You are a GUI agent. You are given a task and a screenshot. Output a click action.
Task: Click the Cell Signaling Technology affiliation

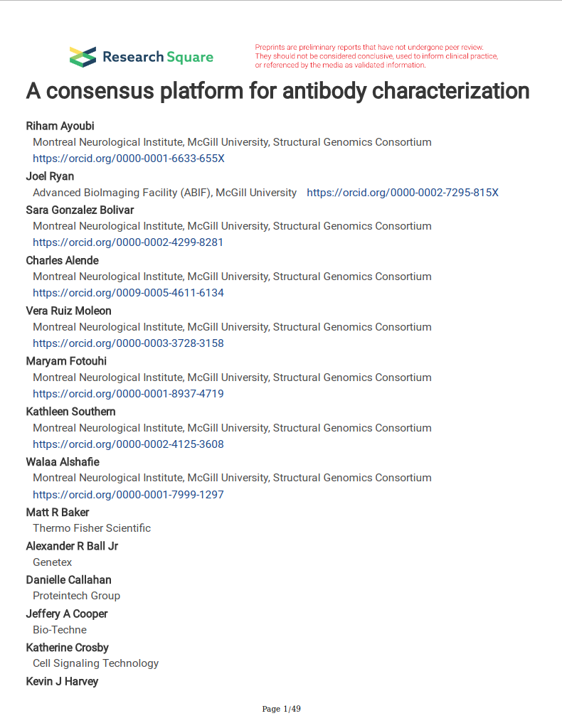coord(95,663)
